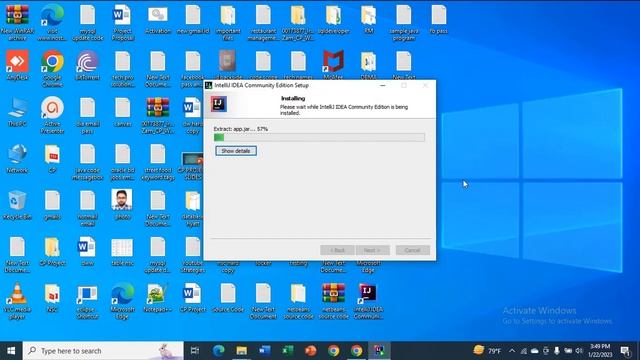Open the volume control in system tray
This screenshot has height=360, width=640.
click(x=579, y=351)
